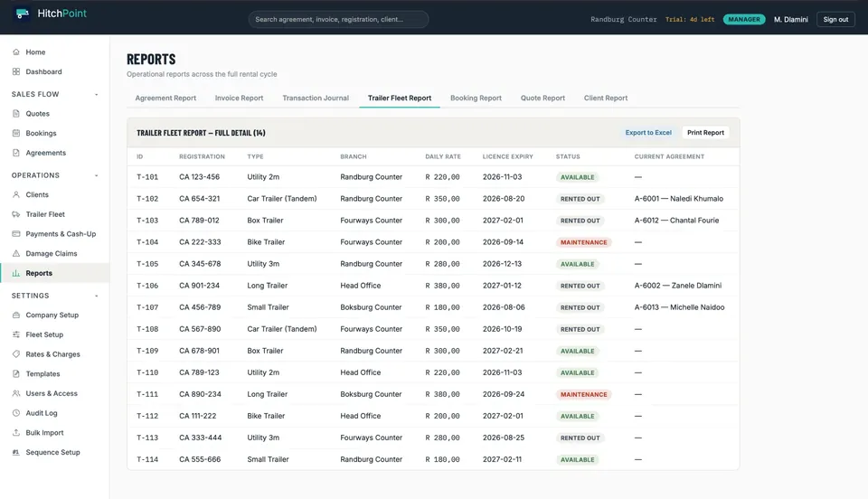This screenshot has height=499, width=868.
Task: Click Boksburg Counter in T-107 row
Action: [x=371, y=307]
